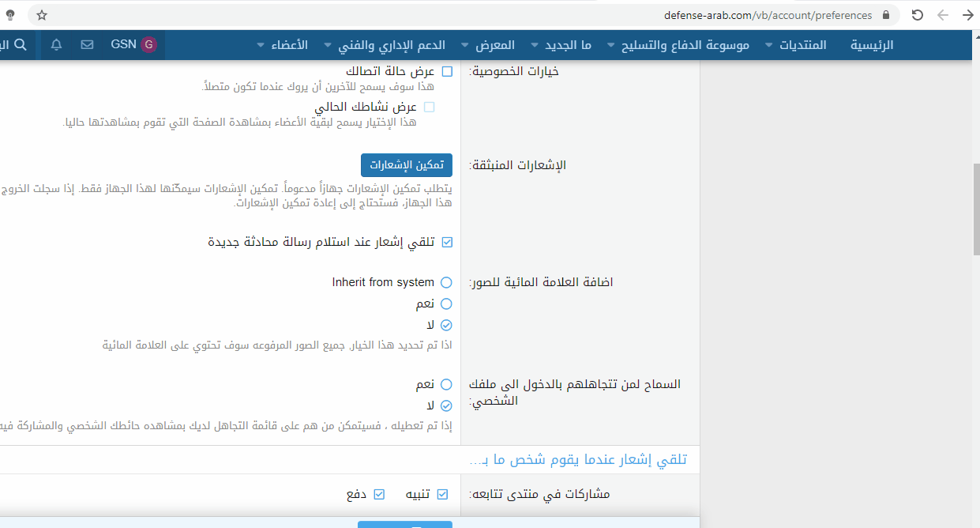This screenshot has width=980, height=528.
Task: Uncheck the 'تنبيه' checkbox for followed forums
Action: [x=442, y=494]
